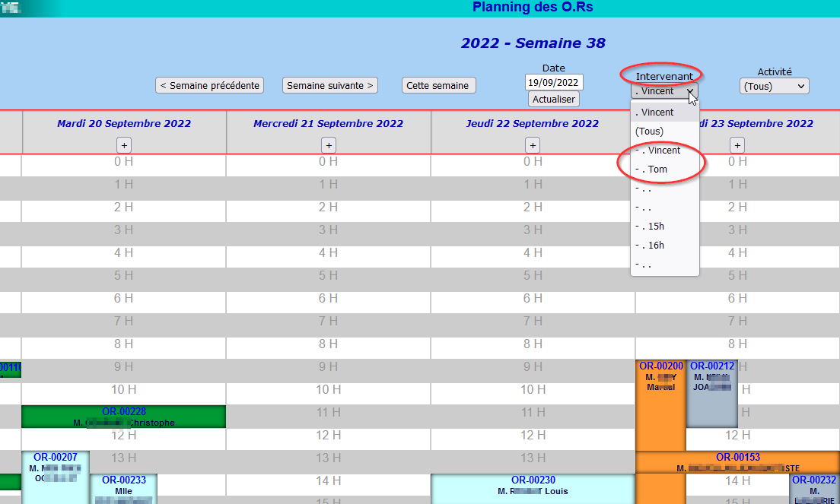840x504 pixels.
Task: Choose Tom from the Intervenant list
Action: coord(657,170)
